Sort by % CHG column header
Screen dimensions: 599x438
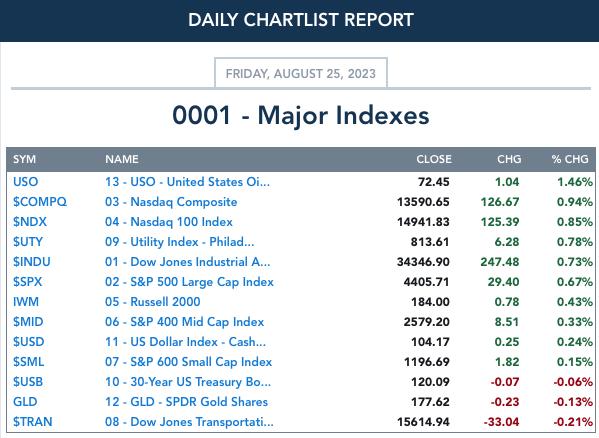tap(570, 159)
